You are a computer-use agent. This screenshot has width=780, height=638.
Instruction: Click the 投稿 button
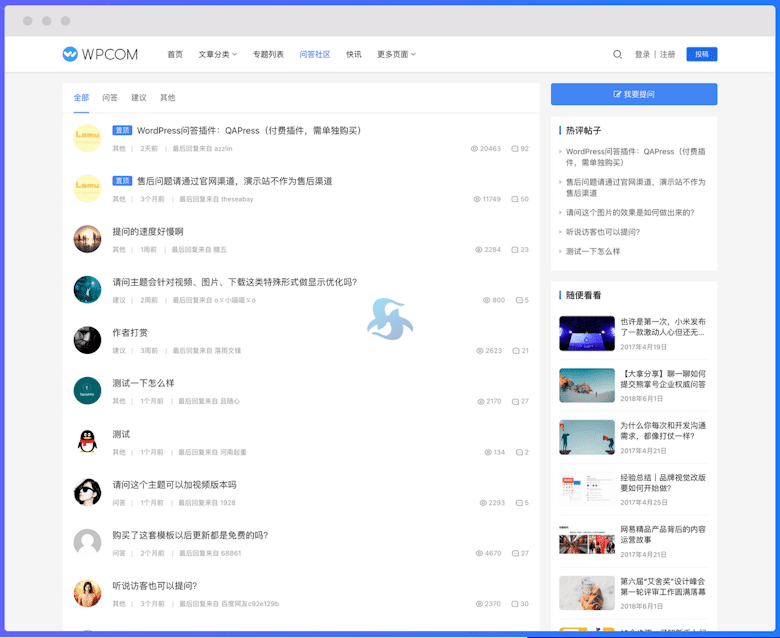(x=702, y=54)
